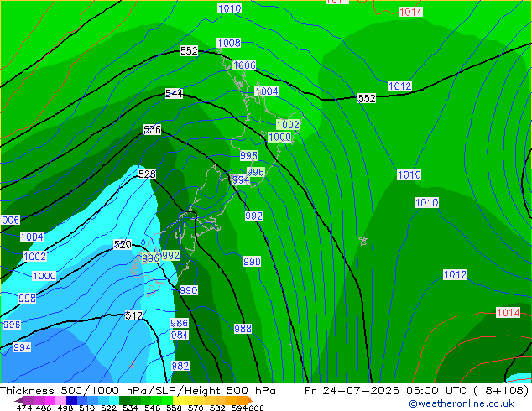Click the purple arrow end of the legend

[19, 400]
